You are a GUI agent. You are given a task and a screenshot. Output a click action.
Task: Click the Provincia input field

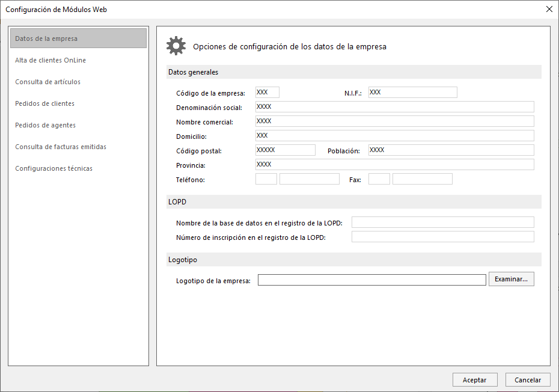395,164
